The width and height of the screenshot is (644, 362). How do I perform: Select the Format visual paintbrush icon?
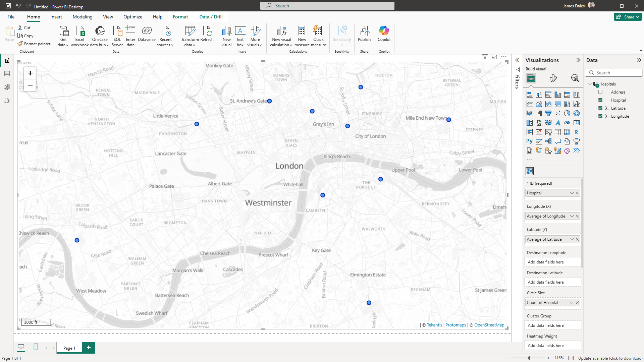pos(553,78)
